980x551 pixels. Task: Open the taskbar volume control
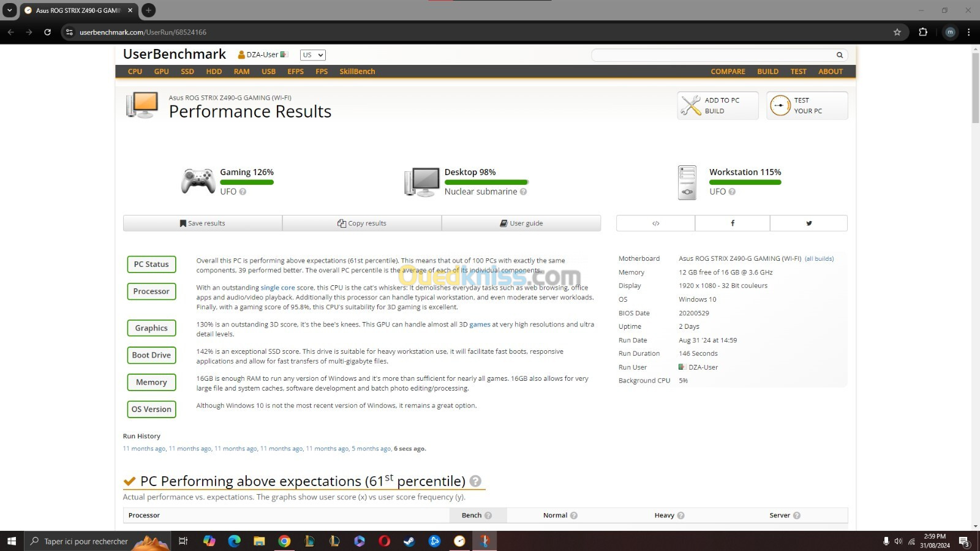[898, 541]
